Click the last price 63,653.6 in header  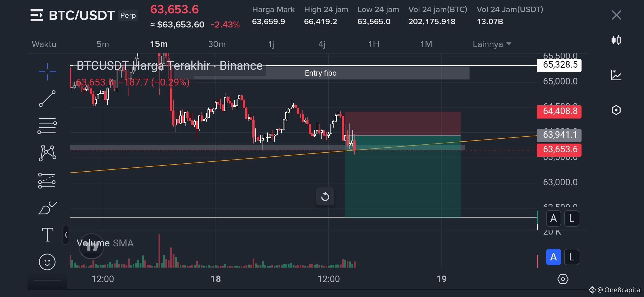pos(174,10)
